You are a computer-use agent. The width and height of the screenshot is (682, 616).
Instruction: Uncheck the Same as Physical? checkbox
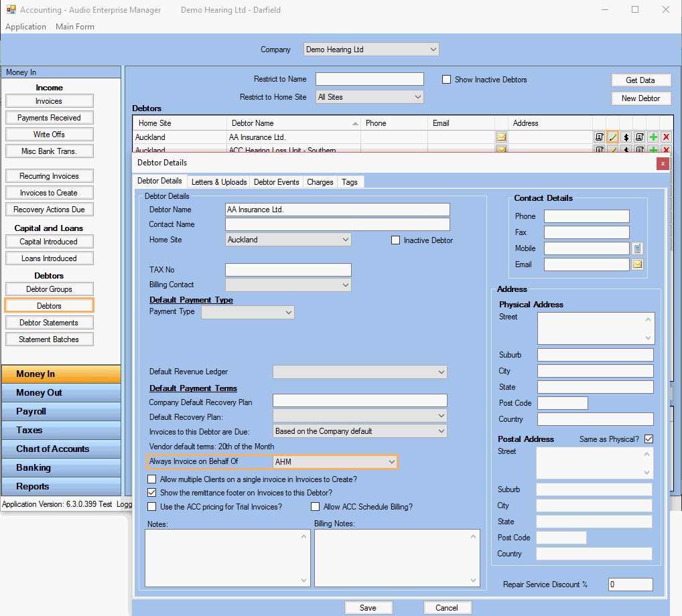[648, 439]
